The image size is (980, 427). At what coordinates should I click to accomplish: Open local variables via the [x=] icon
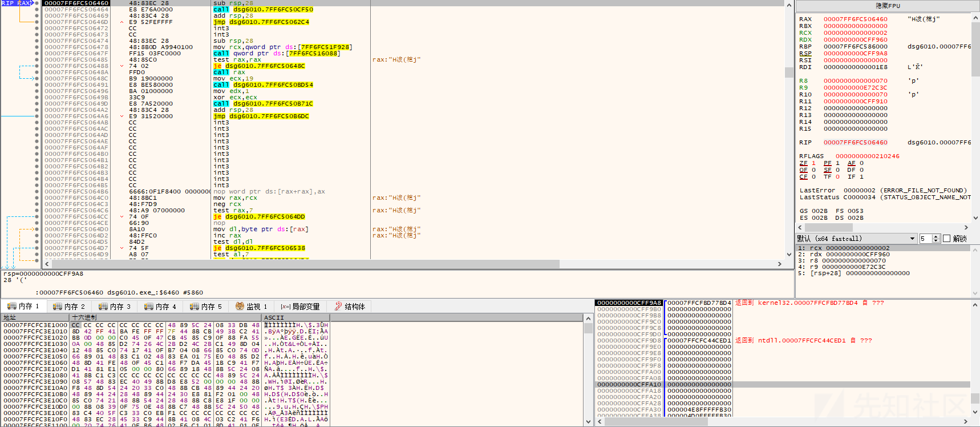pyautogui.click(x=286, y=307)
